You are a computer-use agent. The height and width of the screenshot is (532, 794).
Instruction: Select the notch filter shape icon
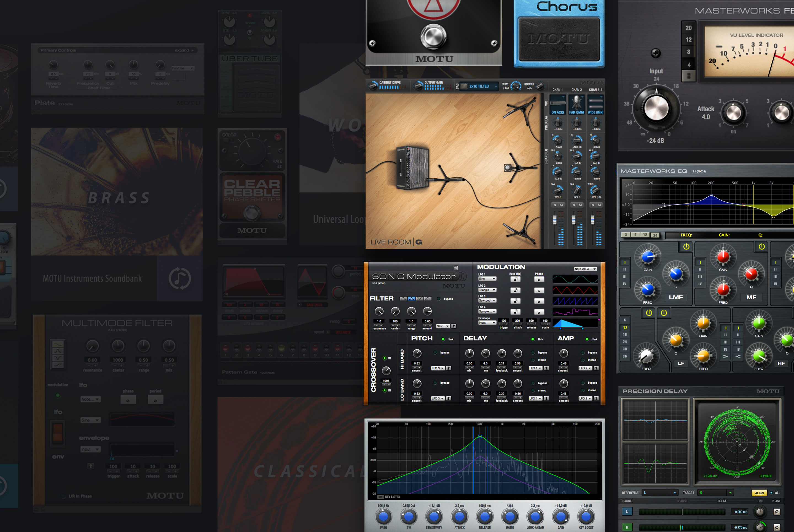[x=419, y=299]
